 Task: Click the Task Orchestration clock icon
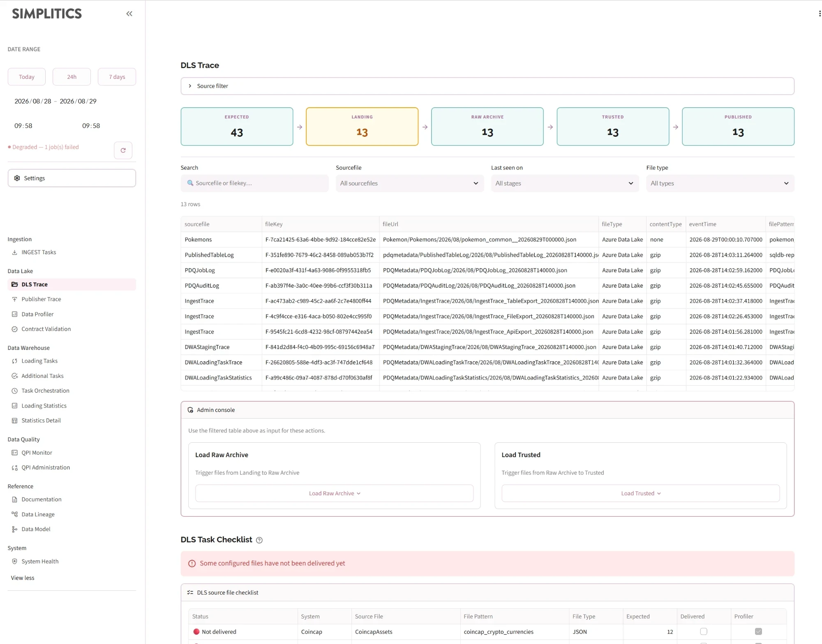pyautogui.click(x=15, y=391)
